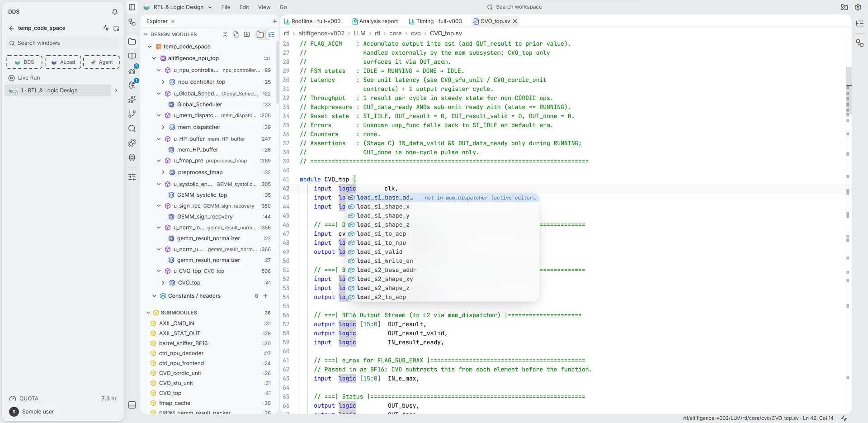Click the new file icon in Design Modules
The image size is (868, 423).
pos(236,34)
